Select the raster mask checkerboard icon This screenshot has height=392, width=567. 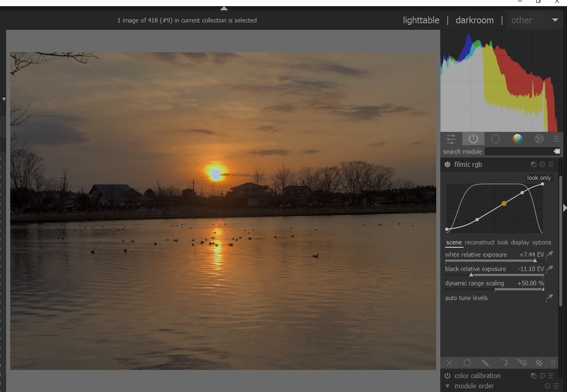539,363
